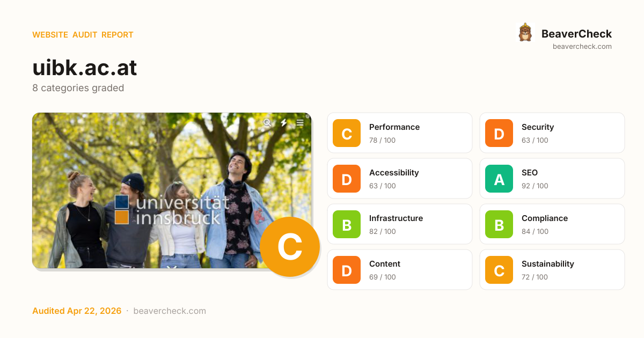The height and width of the screenshot is (338, 644).
Task: Click the C grade badge for Sustainability
Action: pyautogui.click(x=499, y=270)
